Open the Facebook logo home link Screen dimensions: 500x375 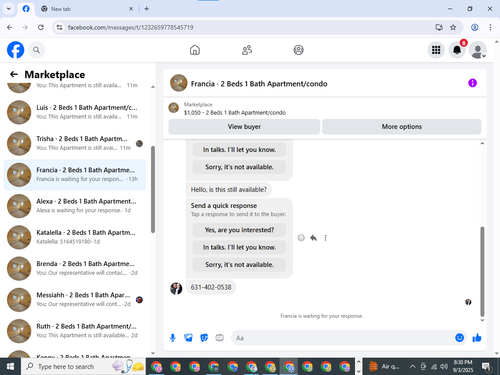15,50
